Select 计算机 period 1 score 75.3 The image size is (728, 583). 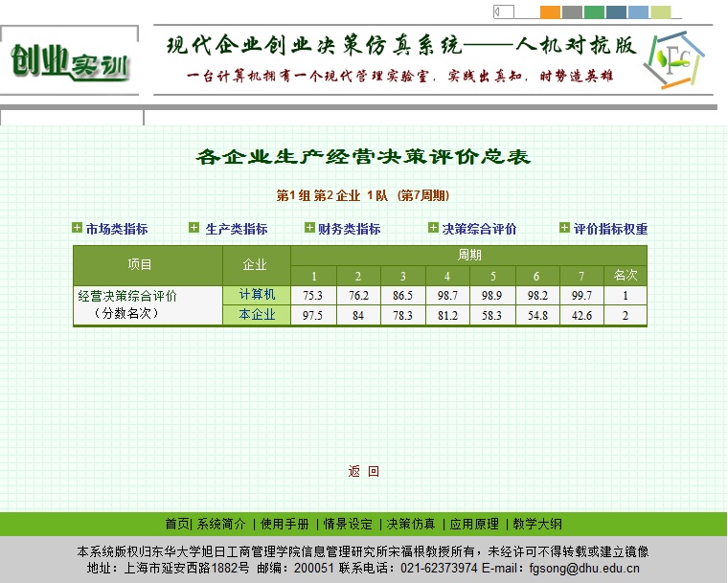click(x=313, y=295)
